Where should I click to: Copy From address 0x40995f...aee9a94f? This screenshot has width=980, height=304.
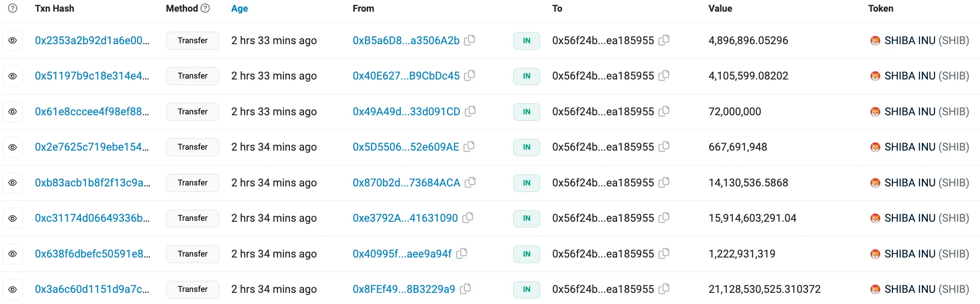[x=462, y=253]
